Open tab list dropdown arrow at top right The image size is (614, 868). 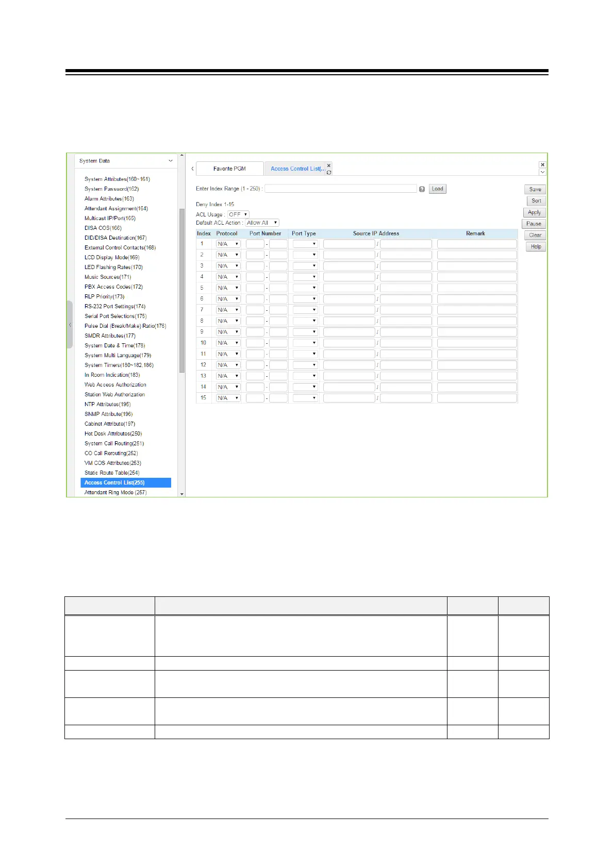tap(542, 172)
